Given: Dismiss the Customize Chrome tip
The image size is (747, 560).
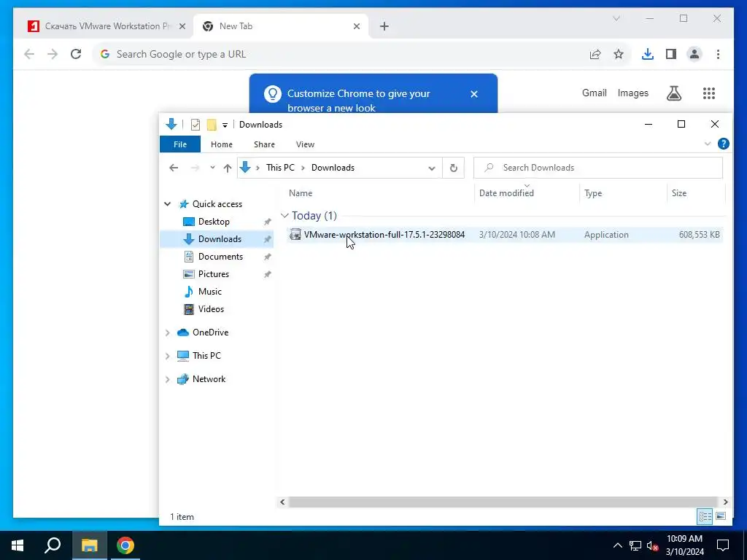Looking at the screenshot, I should point(474,94).
